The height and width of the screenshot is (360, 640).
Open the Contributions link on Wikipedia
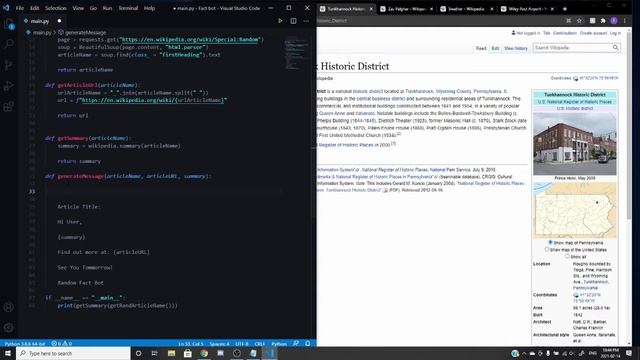coord(565,33)
